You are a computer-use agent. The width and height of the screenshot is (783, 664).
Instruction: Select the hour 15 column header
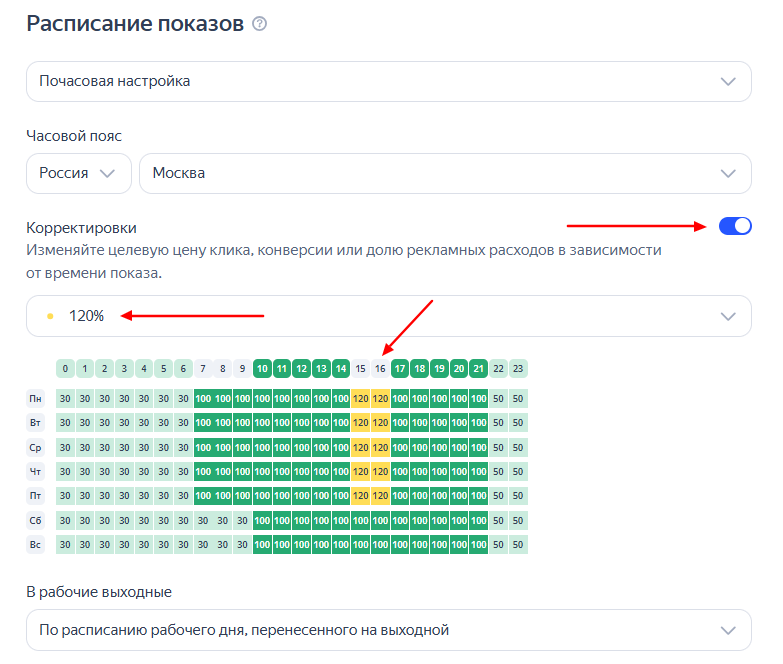coord(361,368)
